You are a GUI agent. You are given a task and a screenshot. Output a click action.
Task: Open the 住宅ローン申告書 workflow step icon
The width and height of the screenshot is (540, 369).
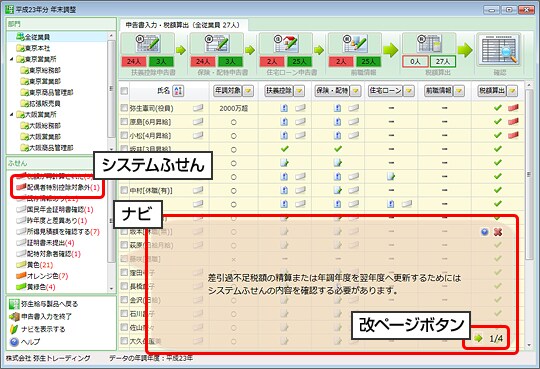(285, 44)
